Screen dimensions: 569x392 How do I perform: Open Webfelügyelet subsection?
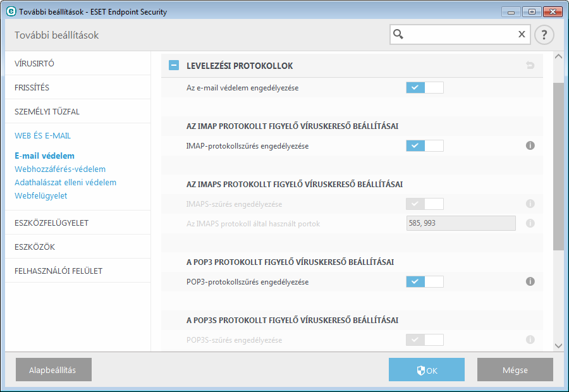[x=40, y=195]
